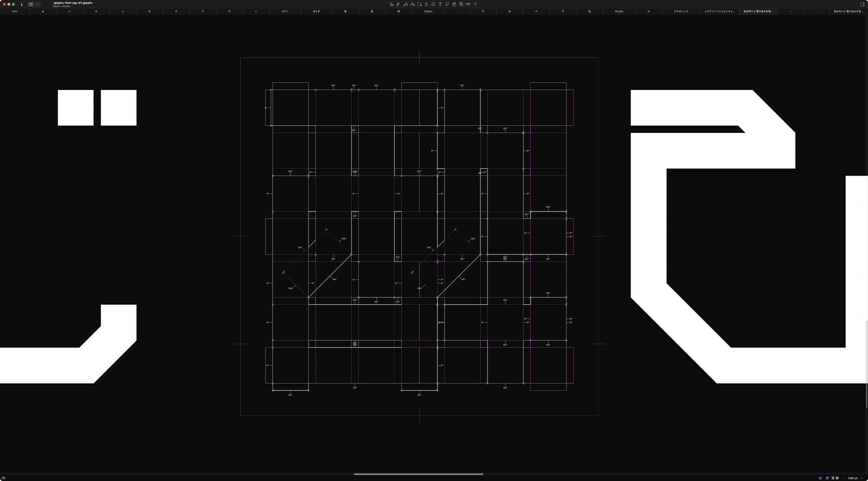Click the zoom in plus button
This screenshot has width=868, height=481.
[x=862, y=478]
